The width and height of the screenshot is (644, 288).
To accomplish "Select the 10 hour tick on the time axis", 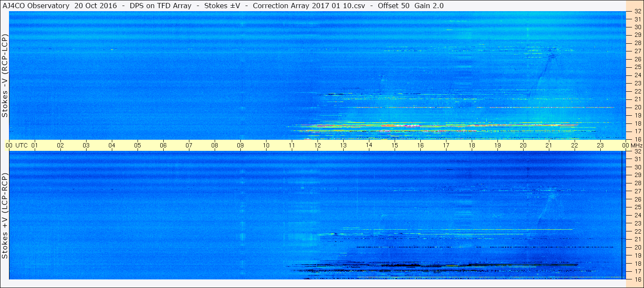I will (x=266, y=145).
